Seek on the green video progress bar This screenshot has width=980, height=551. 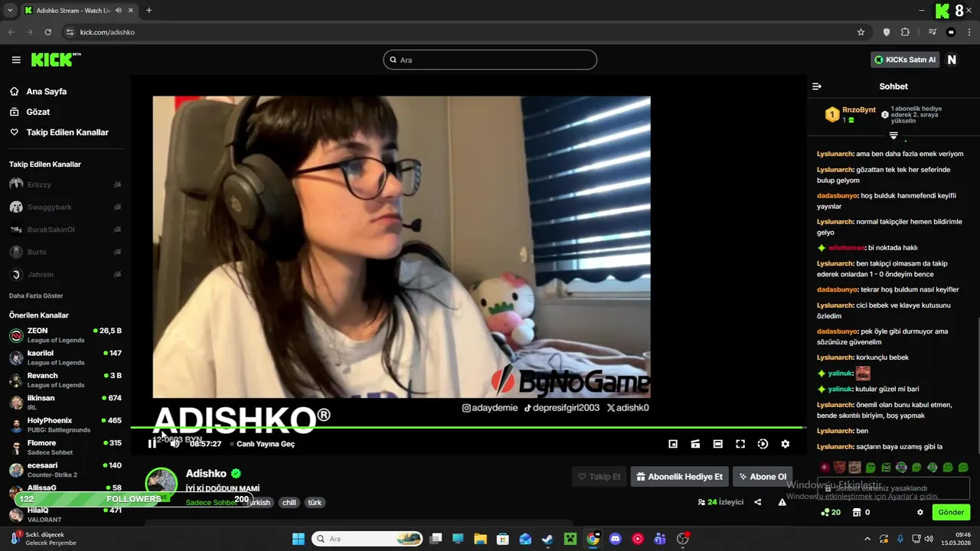tap(467, 427)
